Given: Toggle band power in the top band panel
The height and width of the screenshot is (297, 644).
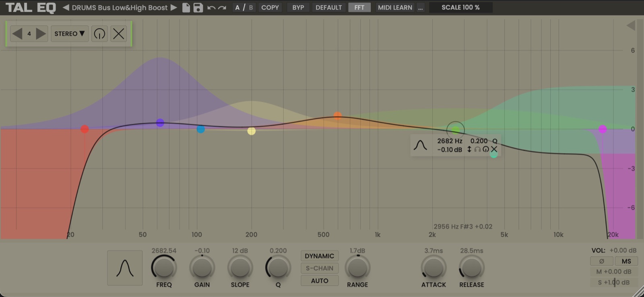Looking at the screenshot, I should 99,34.
